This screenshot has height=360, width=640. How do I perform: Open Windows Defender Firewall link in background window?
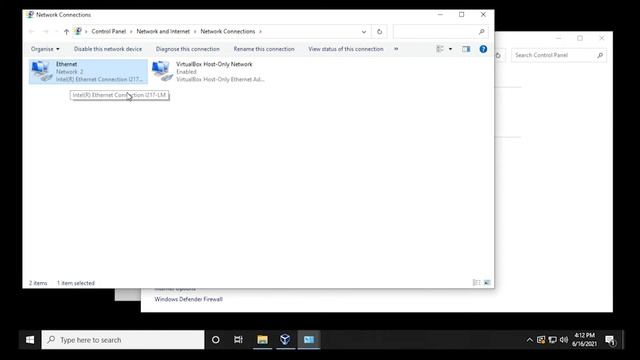point(189,299)
